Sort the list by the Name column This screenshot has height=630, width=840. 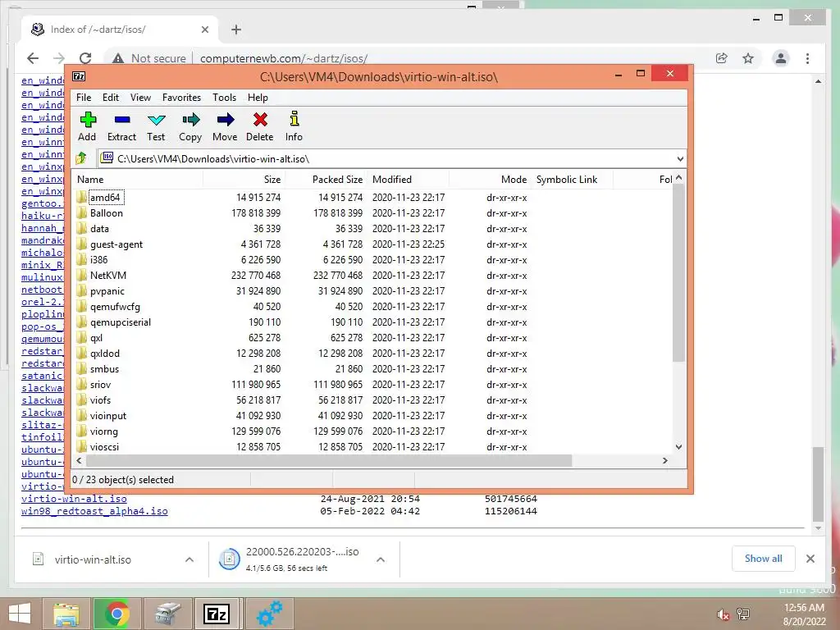tap(138, 180)
